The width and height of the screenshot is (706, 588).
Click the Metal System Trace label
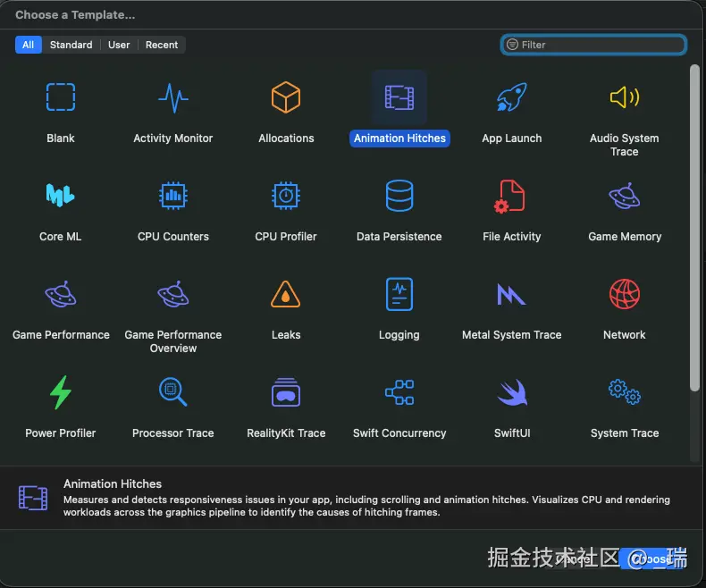[512, 335]
